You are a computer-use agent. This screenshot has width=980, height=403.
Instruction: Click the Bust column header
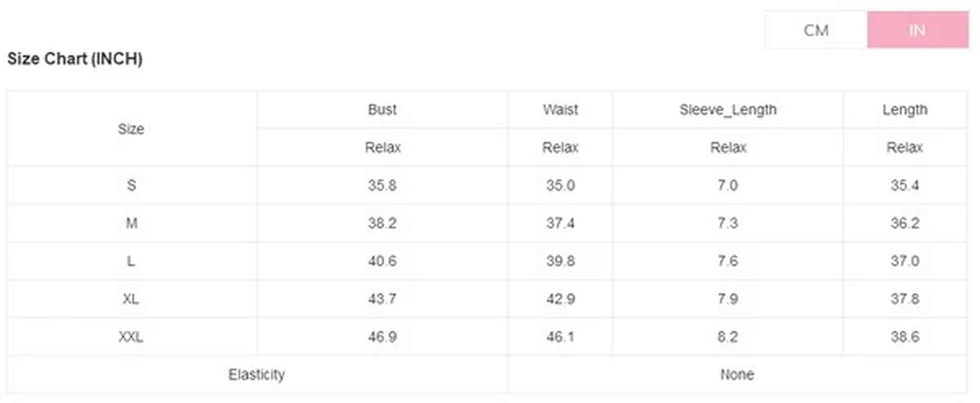[382, 109]
